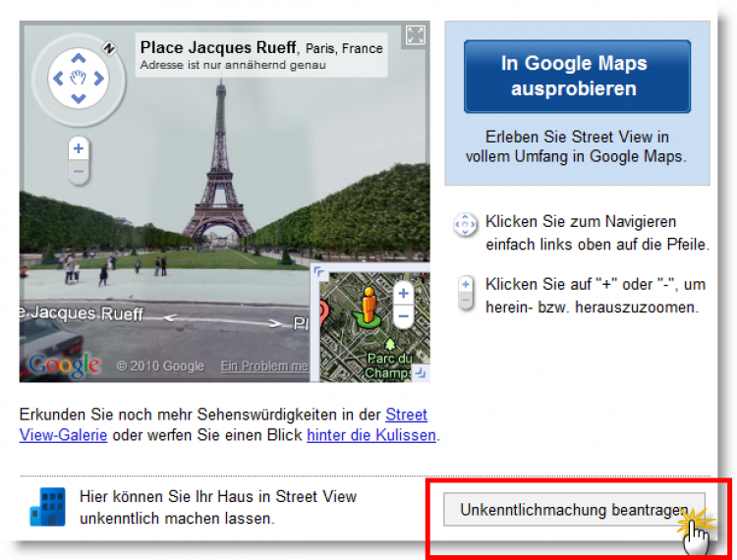Click the Google logo in Street View
737x560 pixels.
[65, 364]
